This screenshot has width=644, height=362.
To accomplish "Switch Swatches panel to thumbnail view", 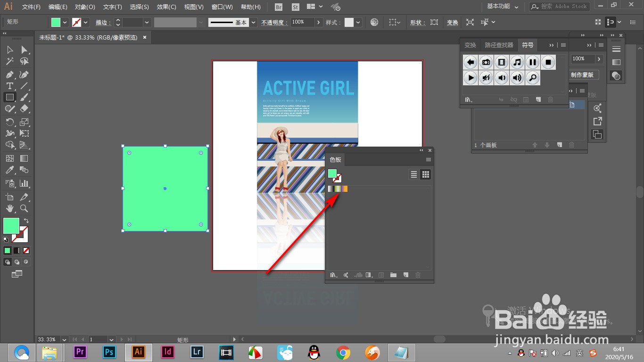I will click(426, 174).
